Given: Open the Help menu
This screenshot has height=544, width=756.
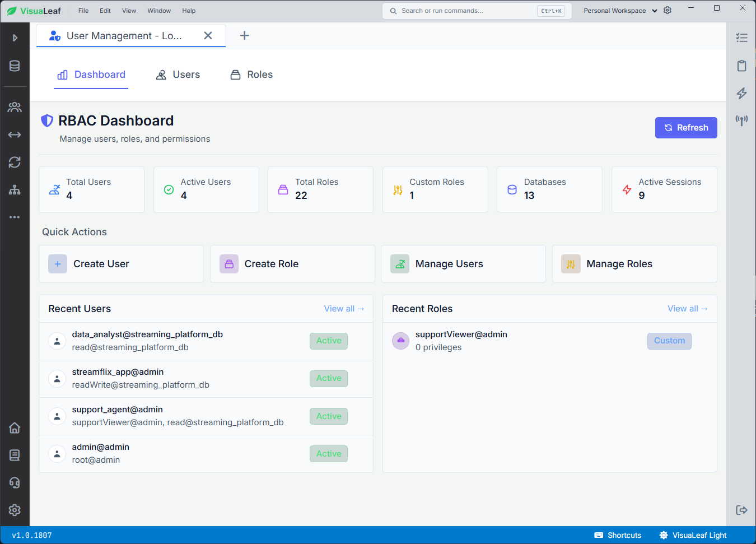Looking at the screenshot, I should (x=189, y=11).
